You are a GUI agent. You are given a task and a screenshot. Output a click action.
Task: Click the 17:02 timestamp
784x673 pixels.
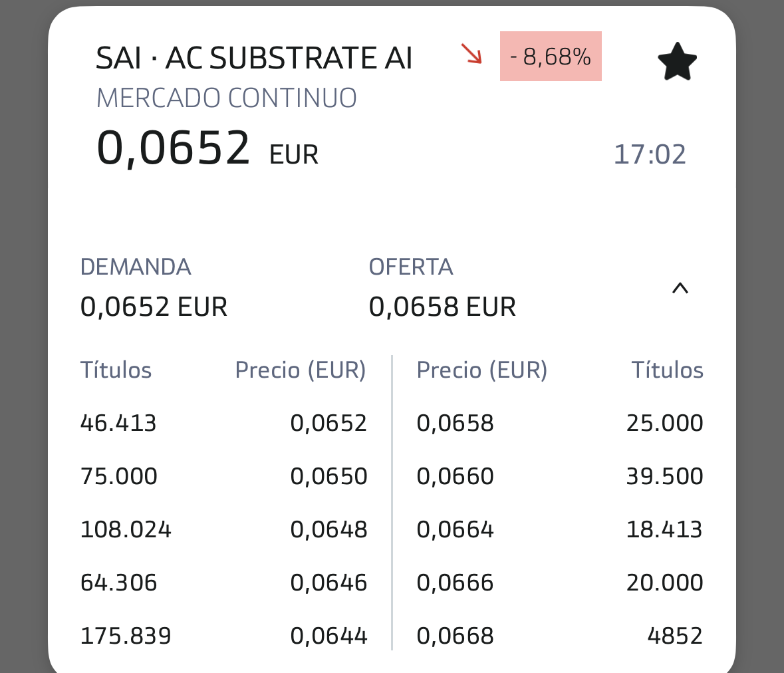649,154
